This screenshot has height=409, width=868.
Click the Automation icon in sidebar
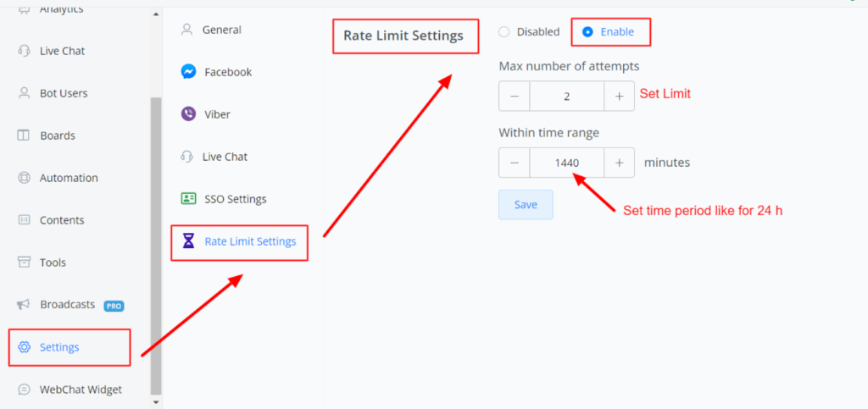[x=25, y=178]
